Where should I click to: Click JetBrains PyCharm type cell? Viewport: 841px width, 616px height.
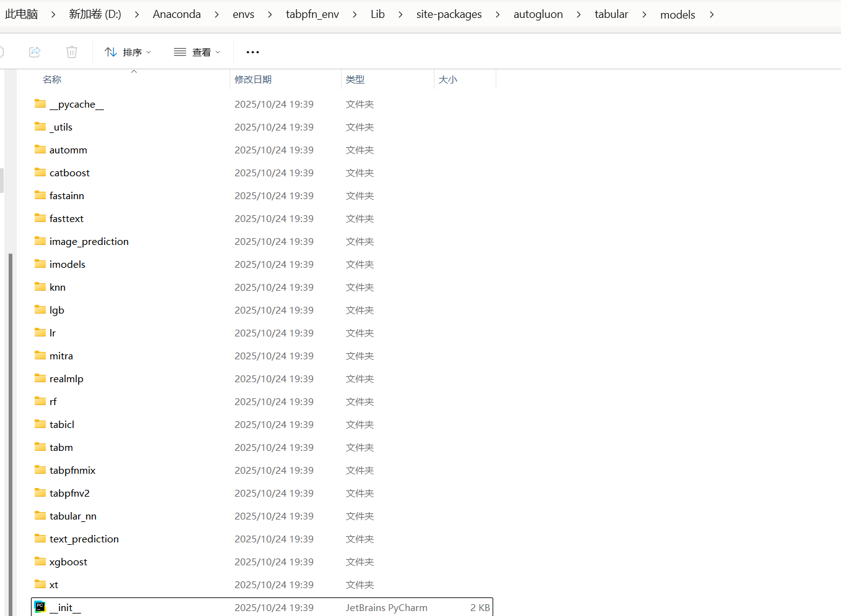pyautogui.click(x=386, y=607)
